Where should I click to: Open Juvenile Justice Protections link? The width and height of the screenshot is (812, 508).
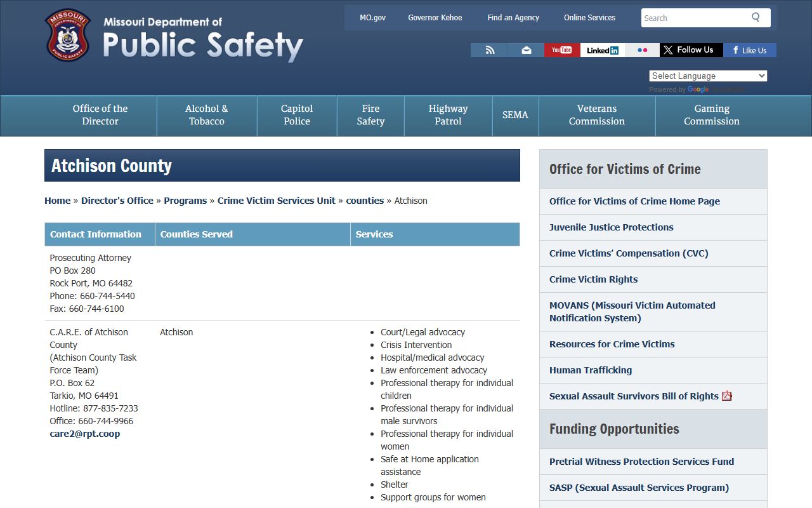(x=612, y=227)
